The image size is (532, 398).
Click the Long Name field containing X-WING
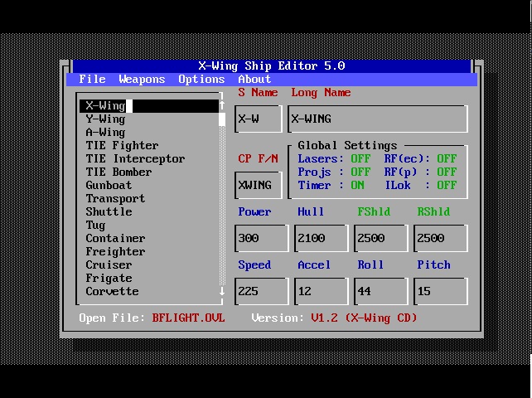pyautogui.click(x=378, y=119)
